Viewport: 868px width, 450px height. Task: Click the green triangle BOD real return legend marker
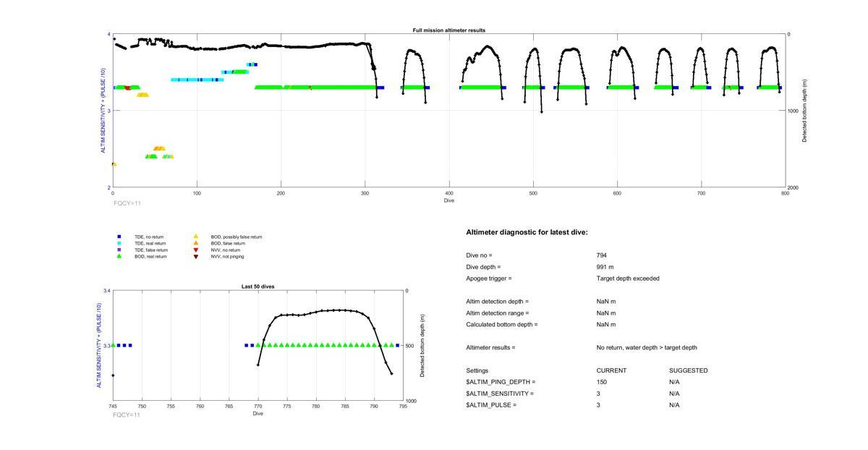pyautogui.click(x=119, y=256)
